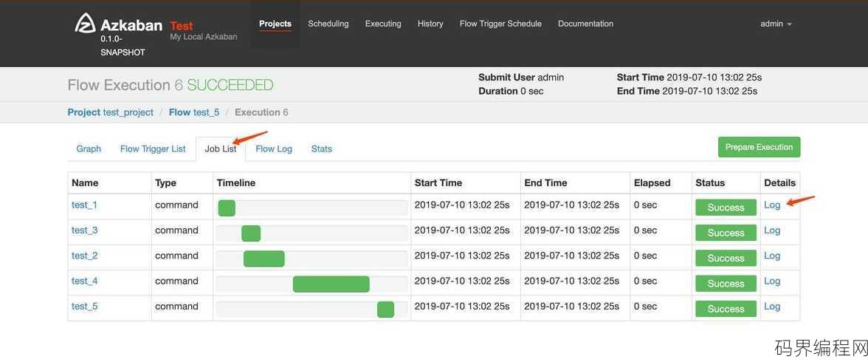868x362 pixels.
Task: Click the SUCCEEDED status heading
Action: pyautogui.click(x=230, y=86)
